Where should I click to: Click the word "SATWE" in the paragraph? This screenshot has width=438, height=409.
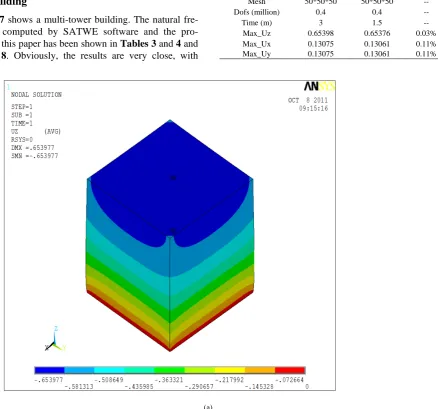(80, 32)
